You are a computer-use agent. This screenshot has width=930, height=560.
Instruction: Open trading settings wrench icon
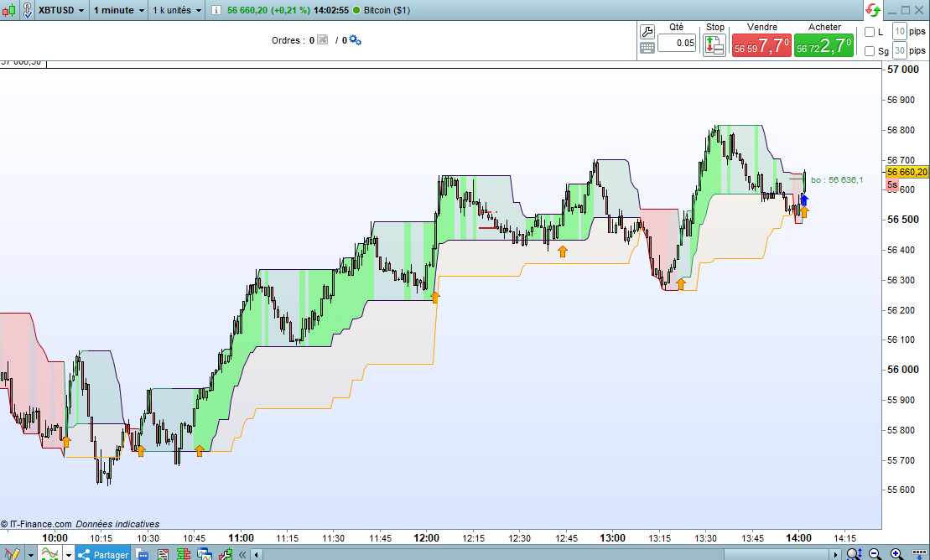click(x=647, y=32)
